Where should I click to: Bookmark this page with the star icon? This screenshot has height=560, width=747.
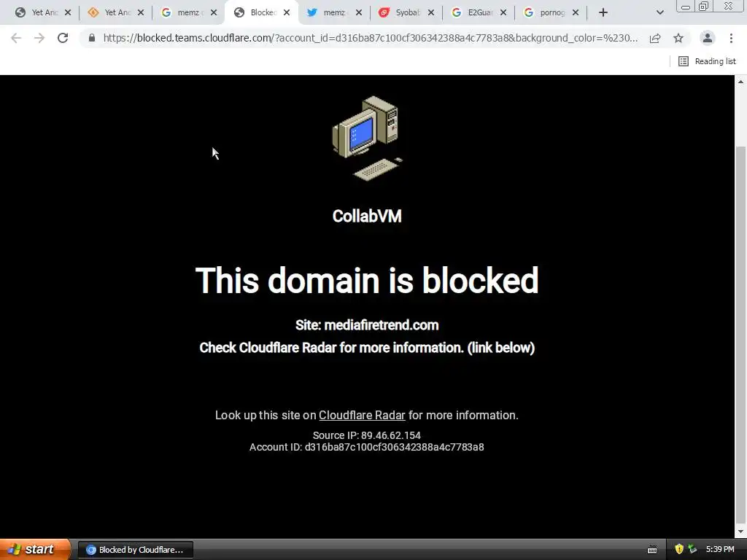(678, 38)
